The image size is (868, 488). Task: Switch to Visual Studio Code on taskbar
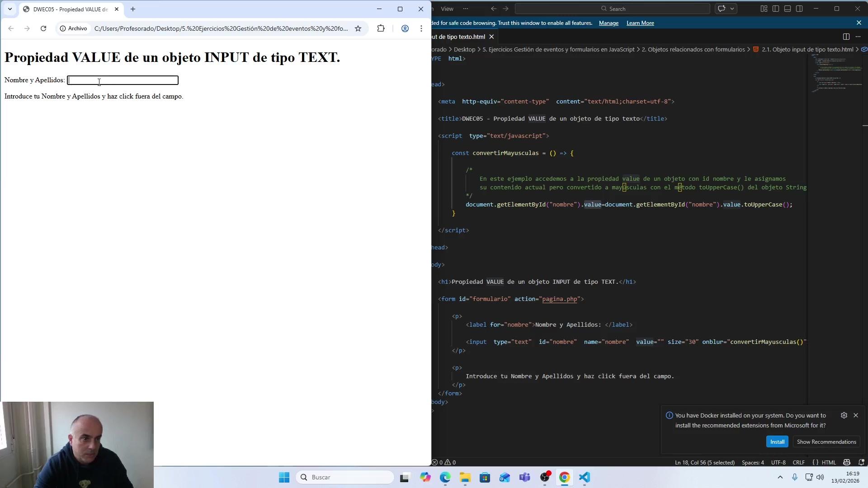584,478
